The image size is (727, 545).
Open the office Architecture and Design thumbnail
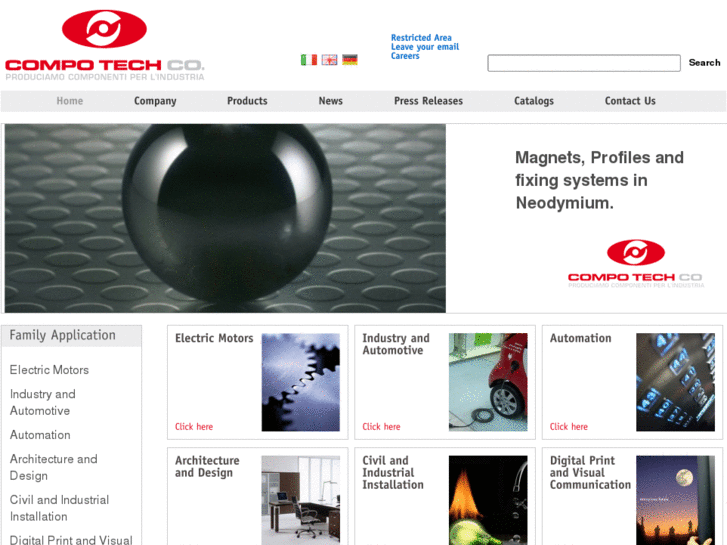click(x=300, y=500)
